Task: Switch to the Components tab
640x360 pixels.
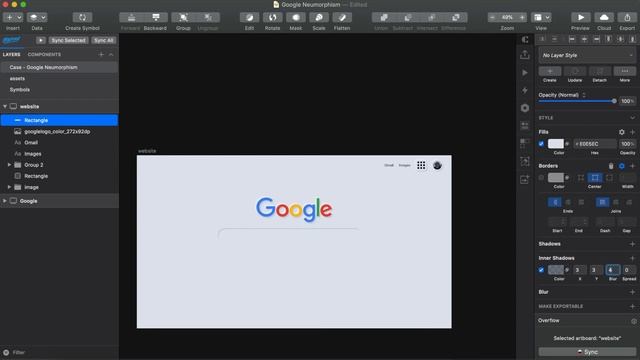Action: click(44, 54)
